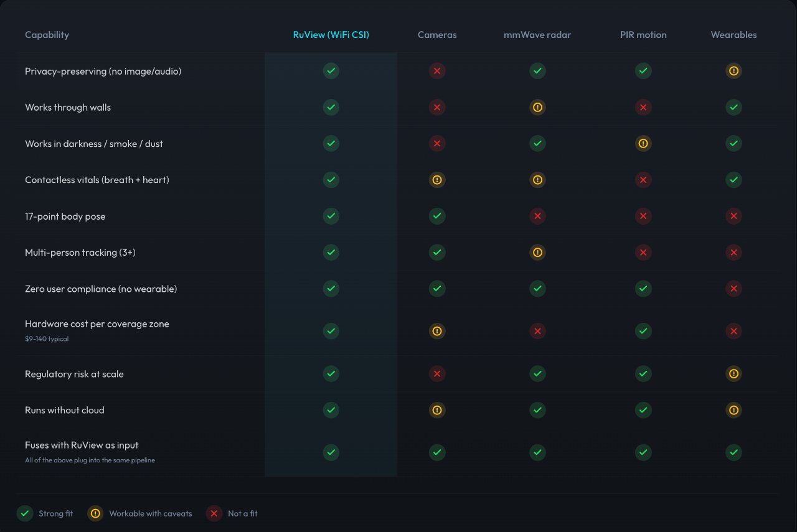This screenshot has width=797, height=532.
Task: Select PIR motion check icon for Fuses with RuView
Action: 643,452
